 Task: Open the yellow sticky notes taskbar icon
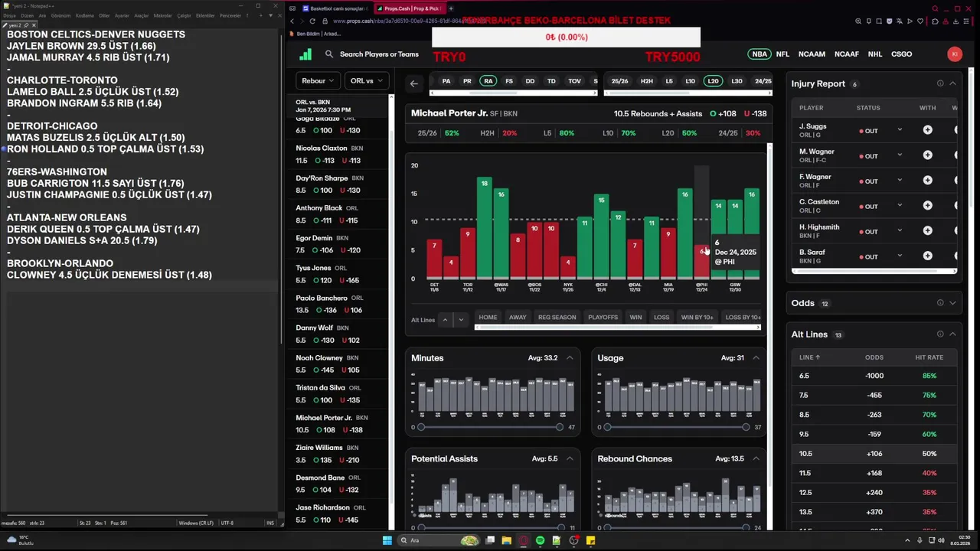click(591, 540)
